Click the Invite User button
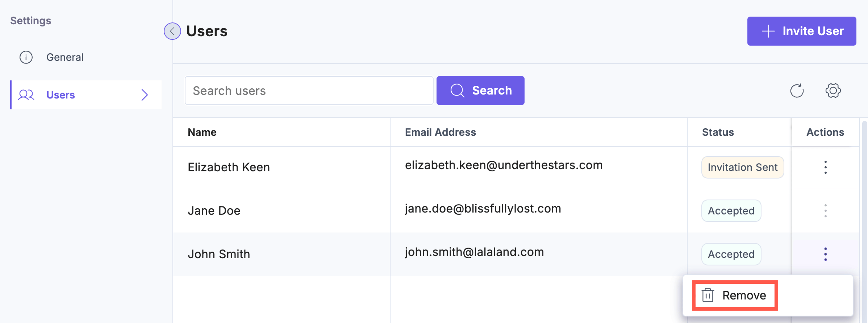Image resolution: width=868 pixels, height=323 pixels. [802, 31]
